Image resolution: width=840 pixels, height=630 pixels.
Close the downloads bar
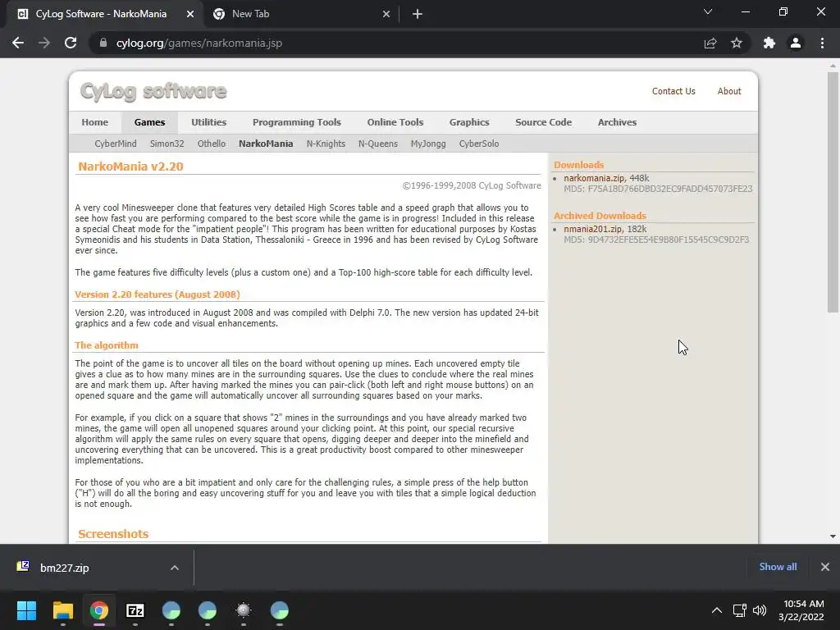click(825, 567)
